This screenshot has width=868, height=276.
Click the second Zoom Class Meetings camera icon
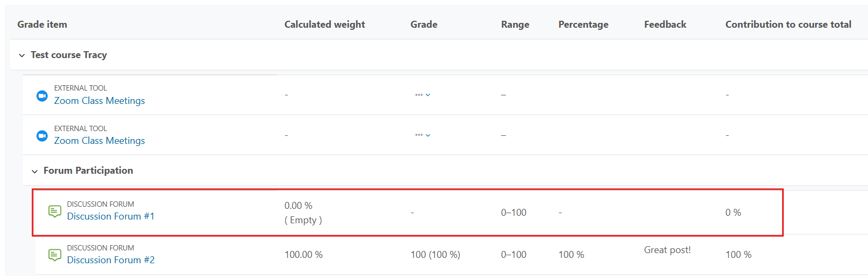[x=42, y=136]
